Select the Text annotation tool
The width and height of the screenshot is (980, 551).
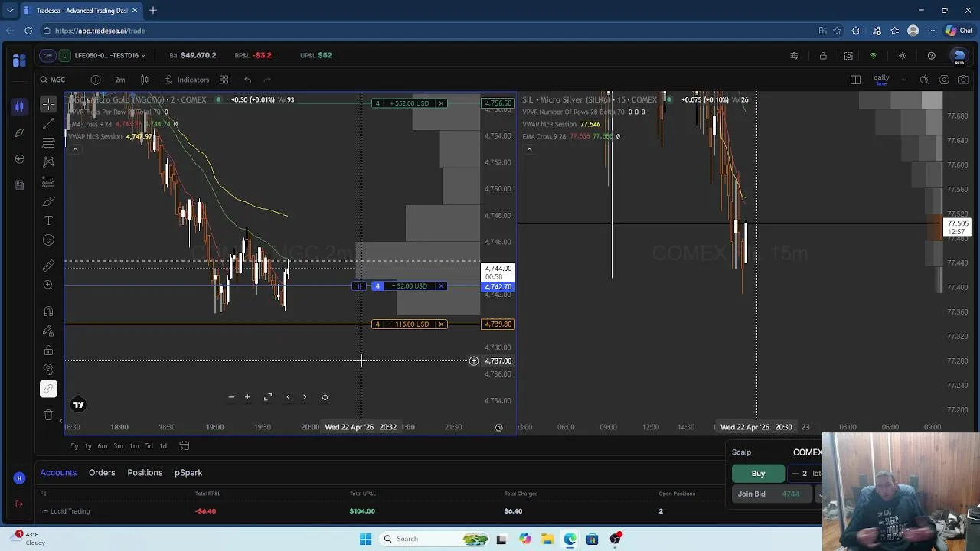pyautogui.click(x=48, y=220)
